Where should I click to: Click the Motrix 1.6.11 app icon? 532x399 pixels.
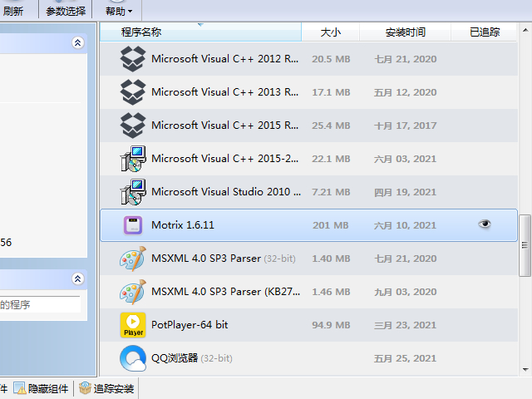[133, 225]
